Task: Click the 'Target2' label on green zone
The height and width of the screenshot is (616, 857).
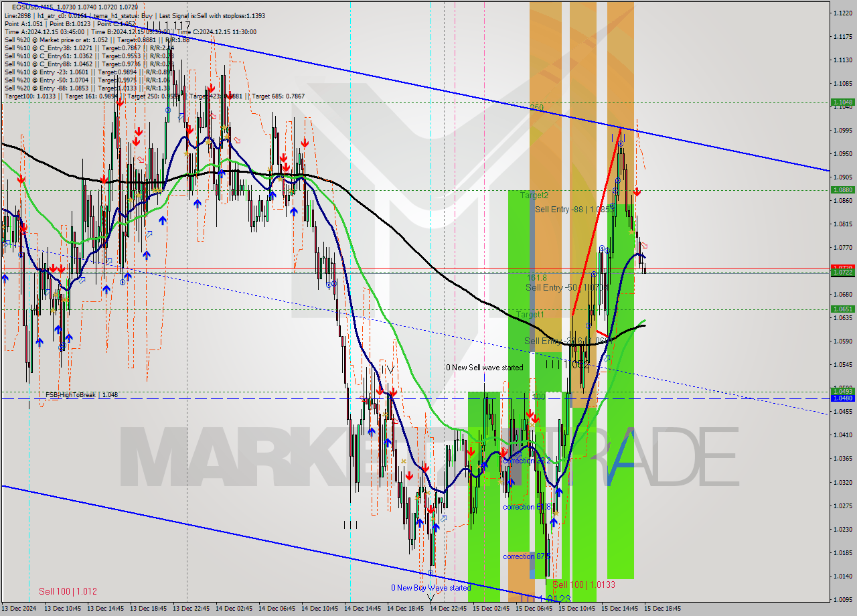Action: pyautogui.click(x=534, y=196)
